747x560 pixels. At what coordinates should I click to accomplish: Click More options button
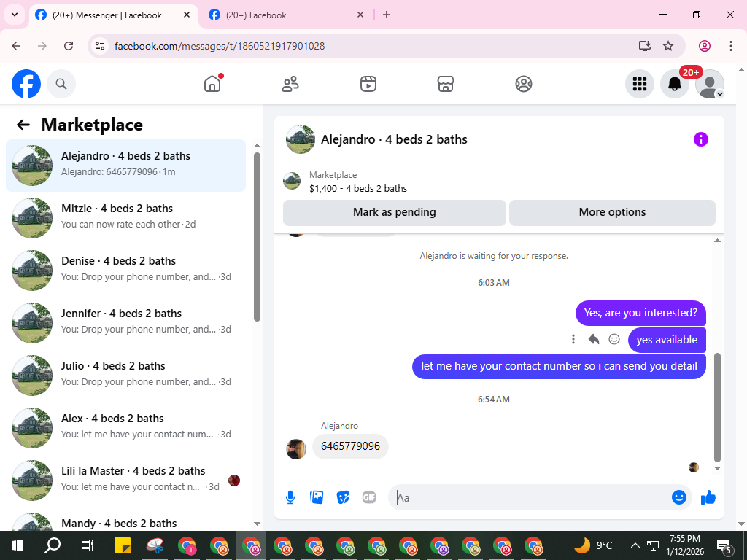click(612, 212)
